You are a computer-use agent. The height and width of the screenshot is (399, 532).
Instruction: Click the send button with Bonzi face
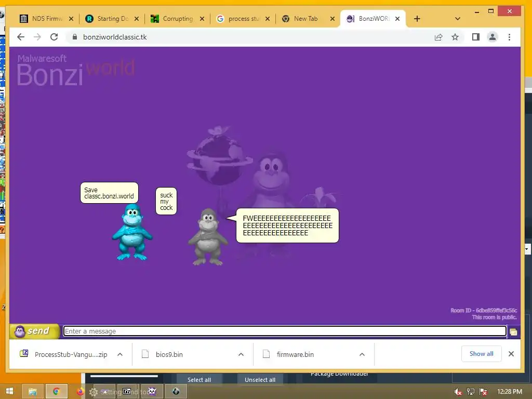(35, 331)
